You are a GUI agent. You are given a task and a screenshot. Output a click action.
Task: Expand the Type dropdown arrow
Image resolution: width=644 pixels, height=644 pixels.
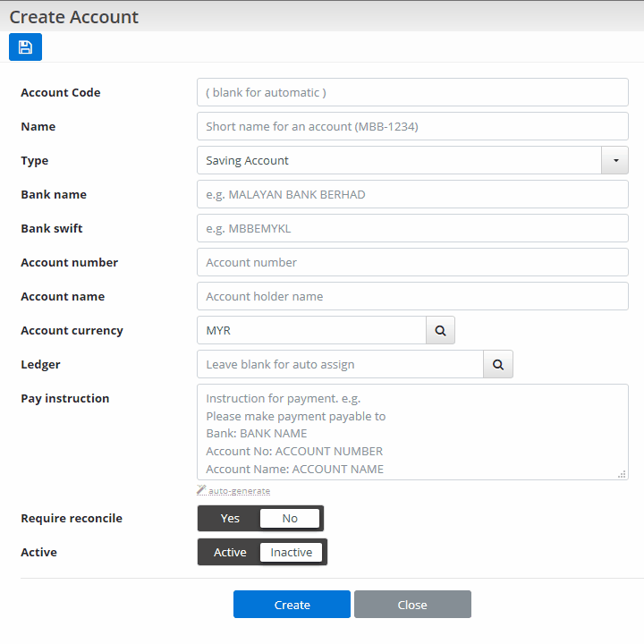614,160
